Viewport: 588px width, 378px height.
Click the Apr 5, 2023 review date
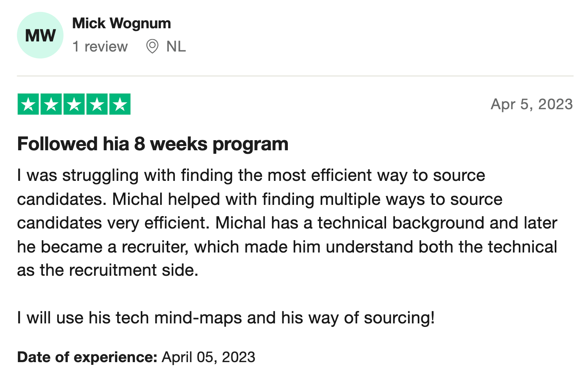pos(532,104)
